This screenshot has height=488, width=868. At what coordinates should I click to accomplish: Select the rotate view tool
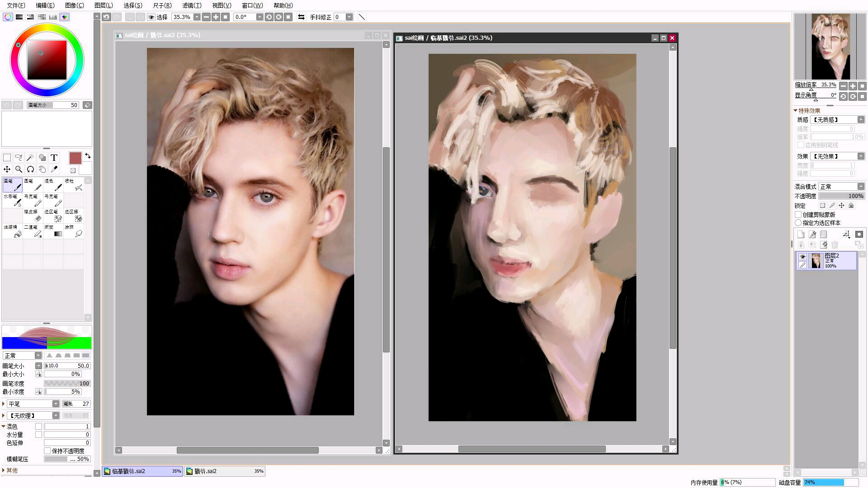coord(30,169)
